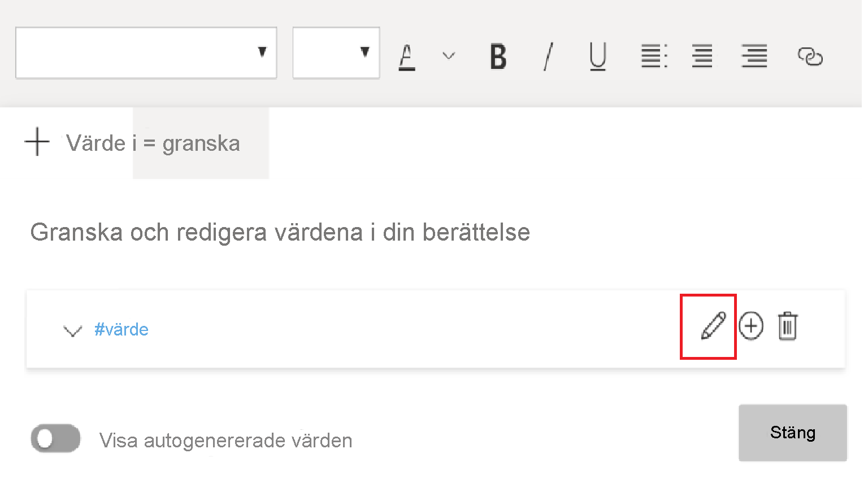Image resolution: width=868 pixels, height=488 pixels.
Task: Open the font family dropdown
Action: 146,53
